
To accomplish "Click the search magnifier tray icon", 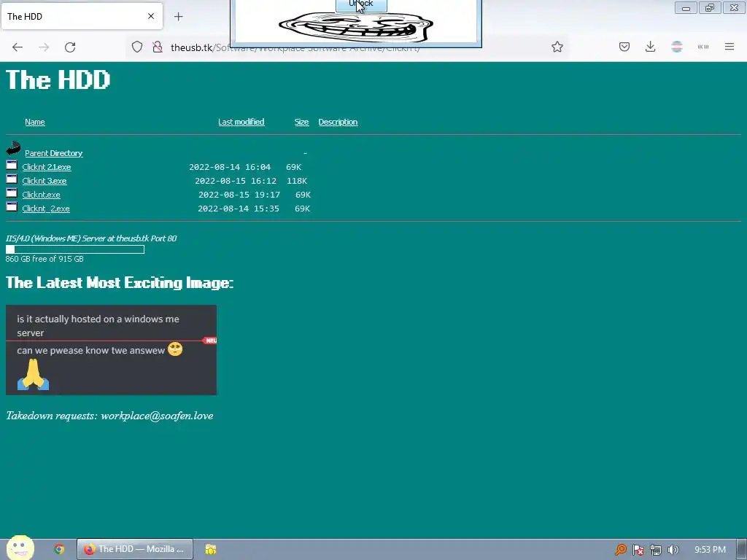I will point(620,550).
